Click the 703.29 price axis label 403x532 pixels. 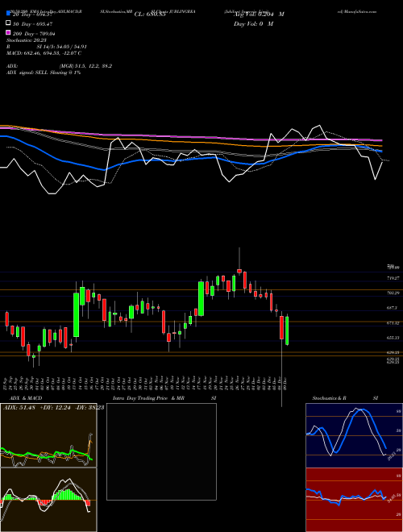pyautogui.click(x=393, y=293)
